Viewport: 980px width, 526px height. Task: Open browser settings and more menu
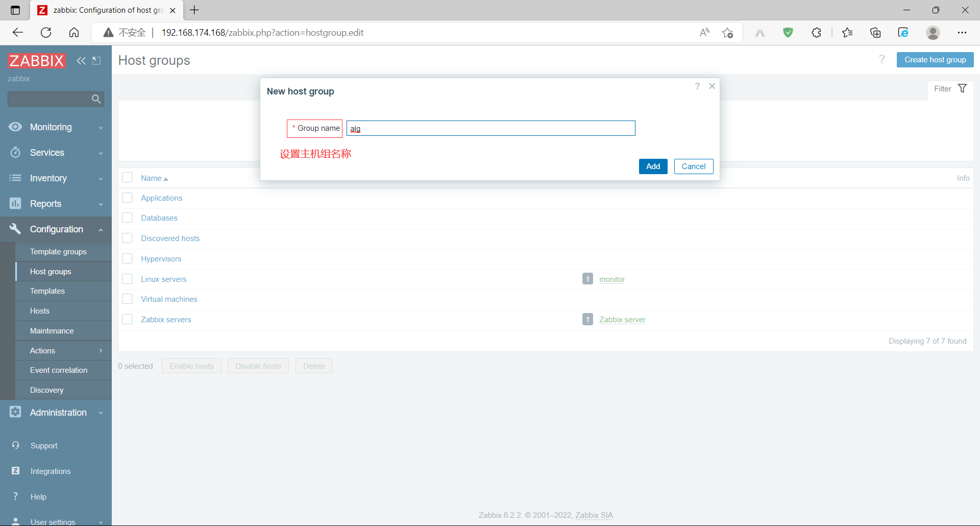pos(962,33)
